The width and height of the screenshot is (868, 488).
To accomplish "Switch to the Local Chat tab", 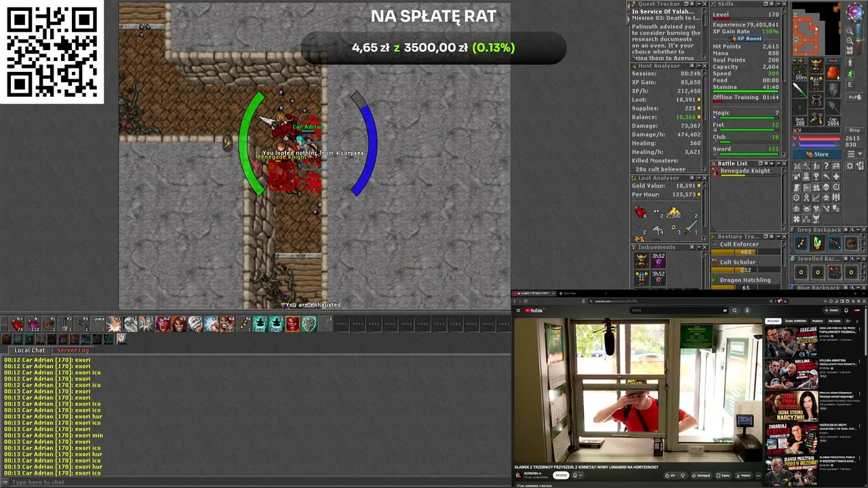I will point(29,350).
